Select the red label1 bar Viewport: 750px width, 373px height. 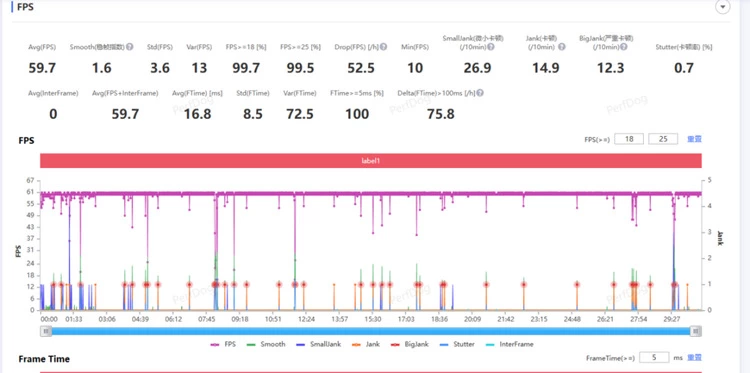point(371,161)
